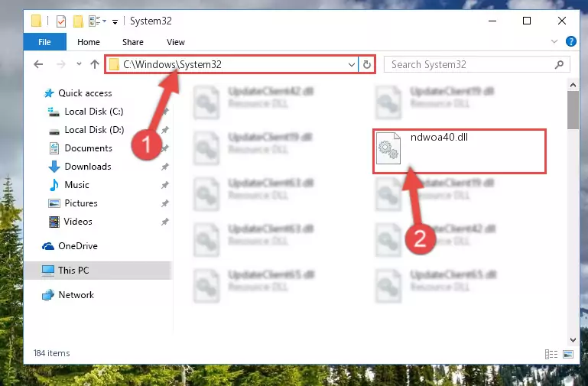The image size is (588, 386).
Task: Open Pictures in the sidebar
Action: pos(81,203)
